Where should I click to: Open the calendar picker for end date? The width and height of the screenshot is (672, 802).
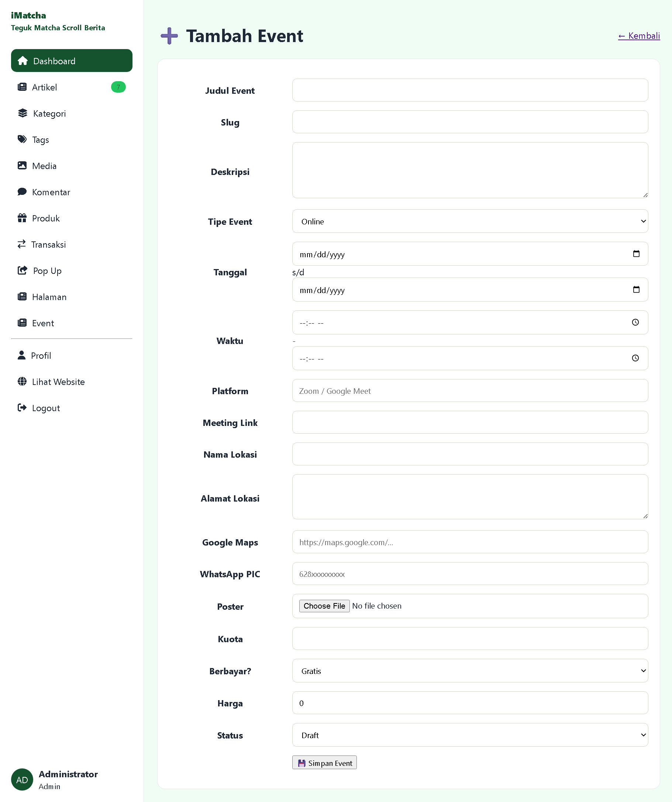(x=636, y=289)
